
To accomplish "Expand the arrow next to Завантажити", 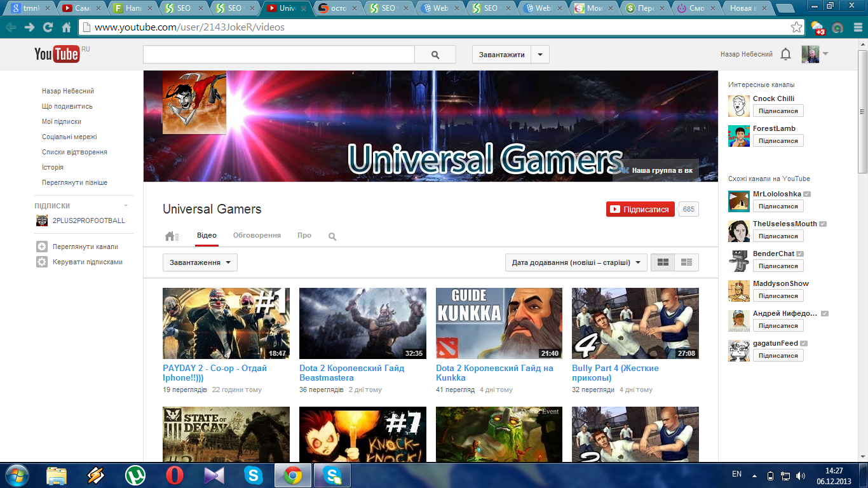I will (539, 55).
